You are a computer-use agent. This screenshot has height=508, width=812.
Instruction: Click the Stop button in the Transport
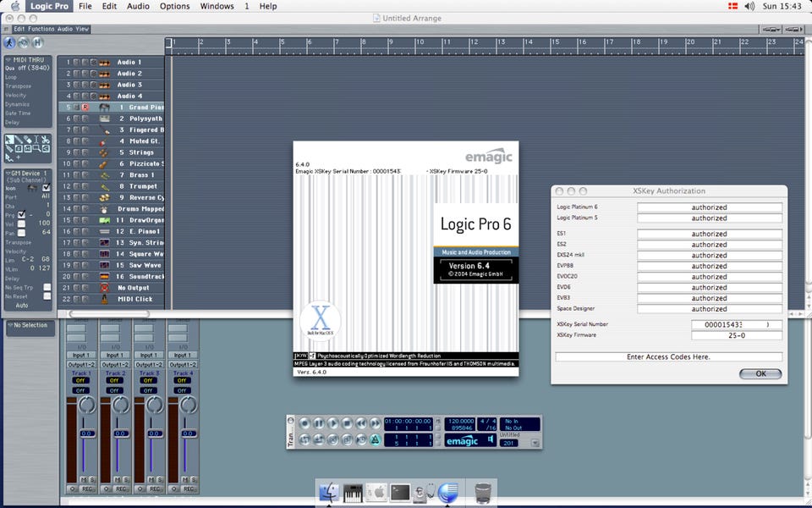(347, 423)
